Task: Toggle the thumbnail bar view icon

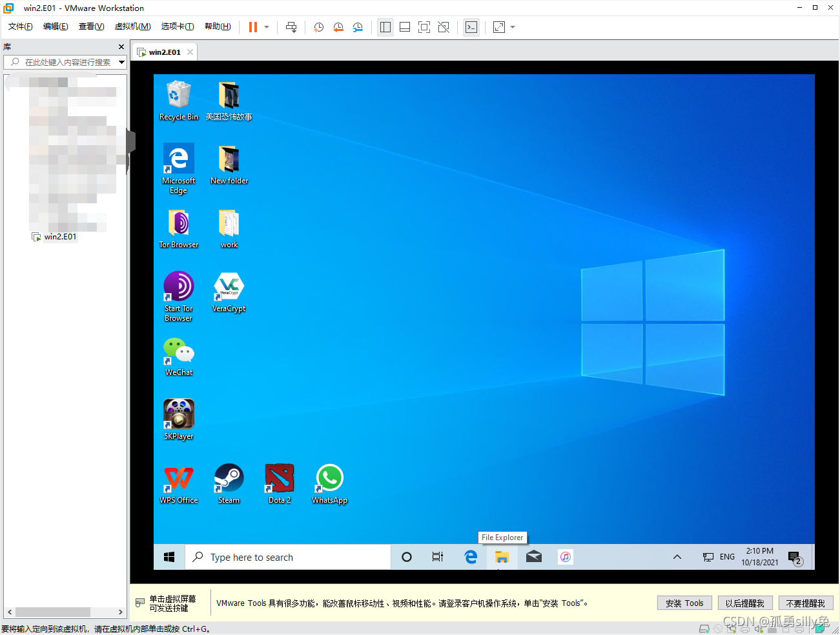Action: coord(405,27)
